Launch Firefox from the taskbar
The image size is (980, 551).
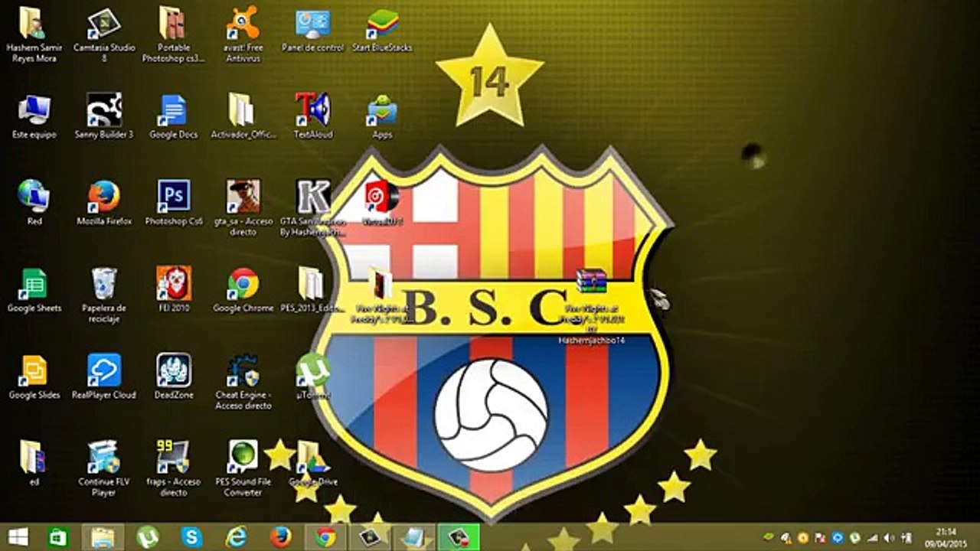point(280,537)
